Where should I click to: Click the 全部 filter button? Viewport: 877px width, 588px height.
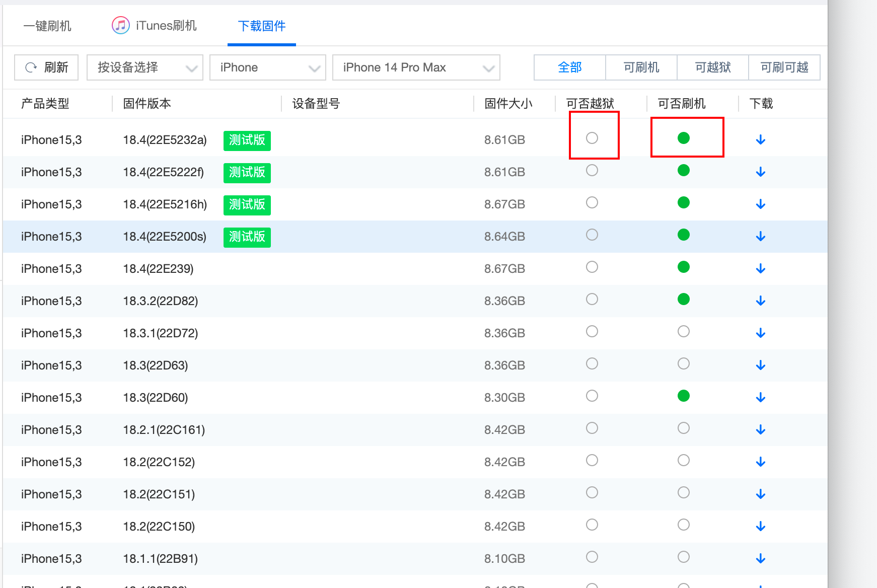pyautogui.click(x=569, y=67)
